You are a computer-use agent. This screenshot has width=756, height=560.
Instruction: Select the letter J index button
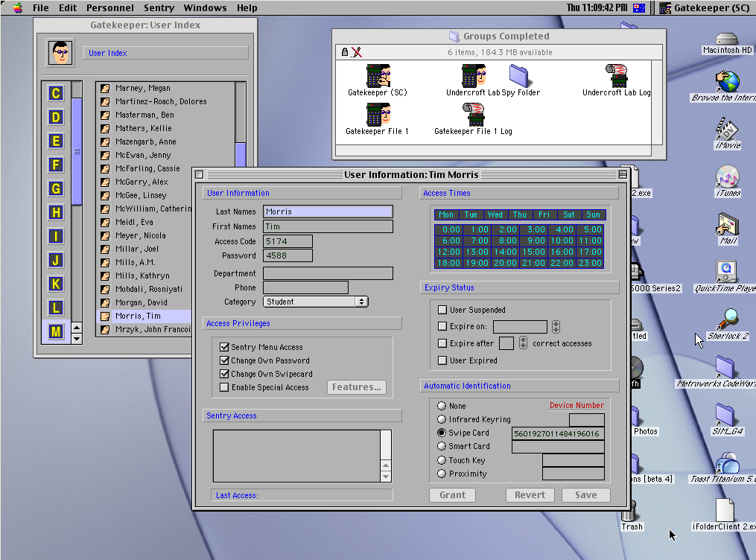click(56, 260)
